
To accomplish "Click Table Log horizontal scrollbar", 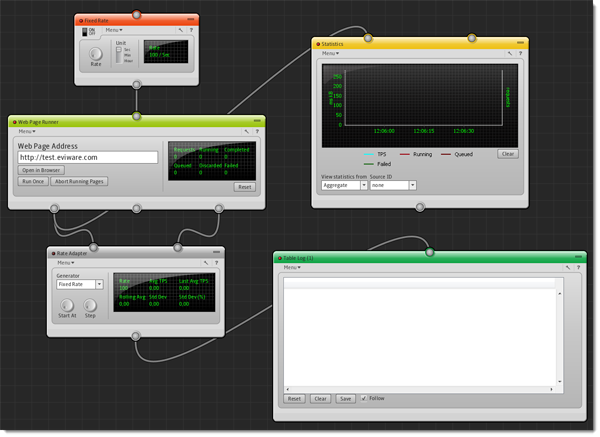I will tap(420, 389).
